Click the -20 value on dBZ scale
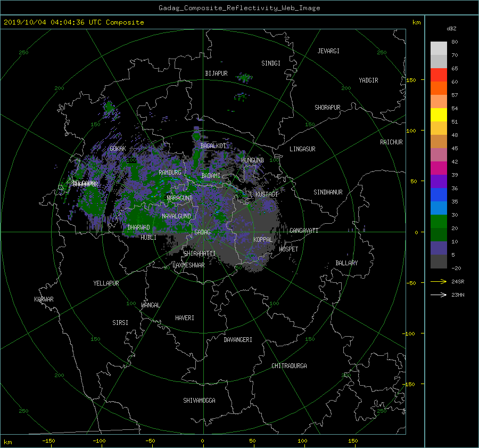 tap(456, 268)
